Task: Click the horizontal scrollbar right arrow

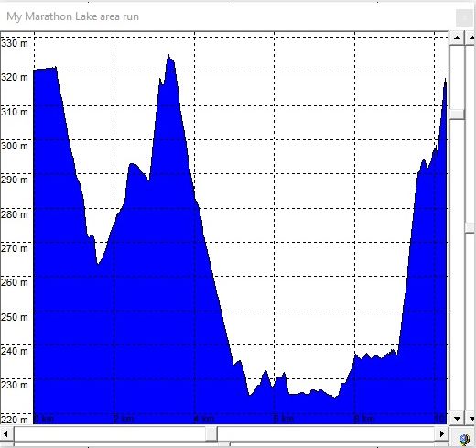Action: coord(441,433)
